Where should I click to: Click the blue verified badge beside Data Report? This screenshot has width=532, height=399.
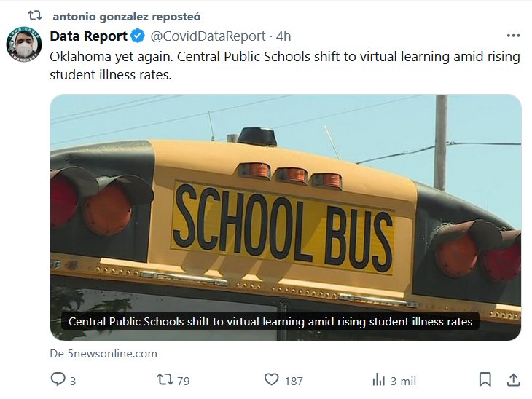click(x=138, y=36)
